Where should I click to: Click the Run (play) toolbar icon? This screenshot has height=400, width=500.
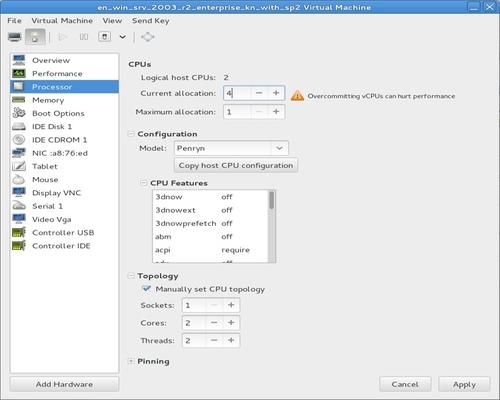[62, 37]
